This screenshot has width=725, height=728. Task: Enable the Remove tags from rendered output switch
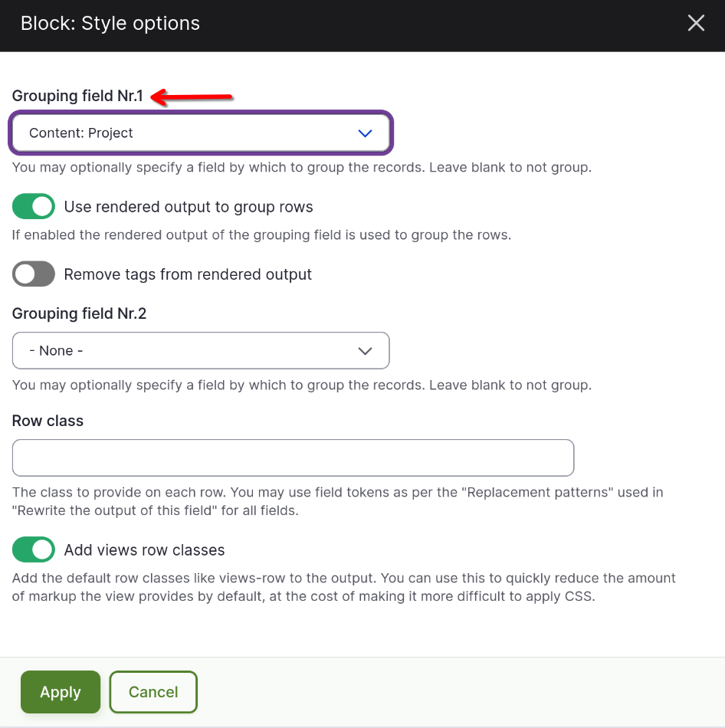pyautogui.click(x=34, y=274)
